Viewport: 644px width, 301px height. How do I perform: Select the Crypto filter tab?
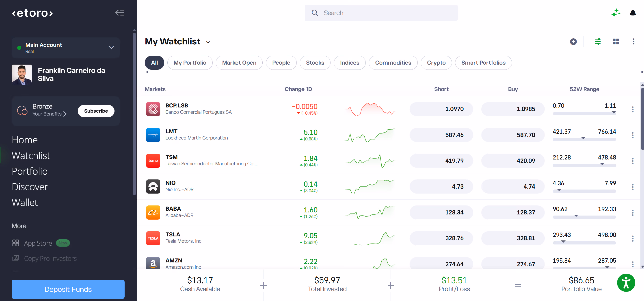[x=436, y=63]
